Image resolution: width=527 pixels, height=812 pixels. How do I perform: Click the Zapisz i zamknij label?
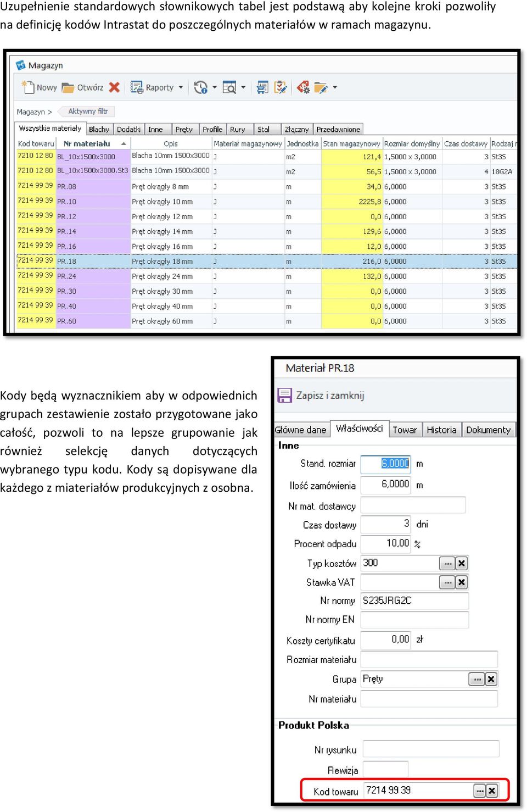(330, 396)
